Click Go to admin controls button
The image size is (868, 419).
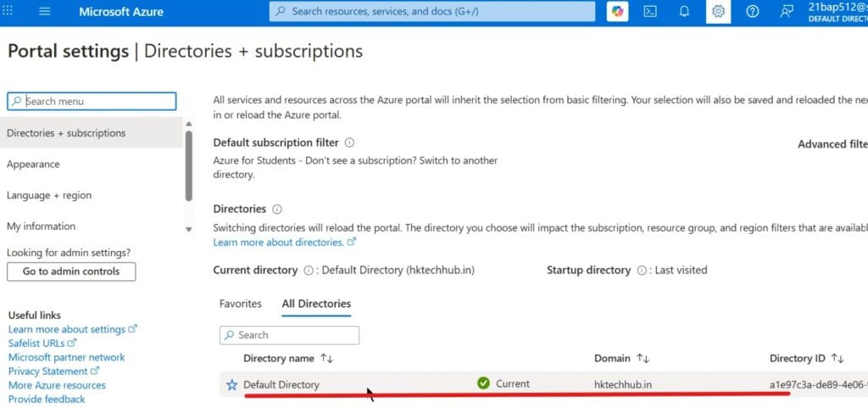[x=71, y=271]
